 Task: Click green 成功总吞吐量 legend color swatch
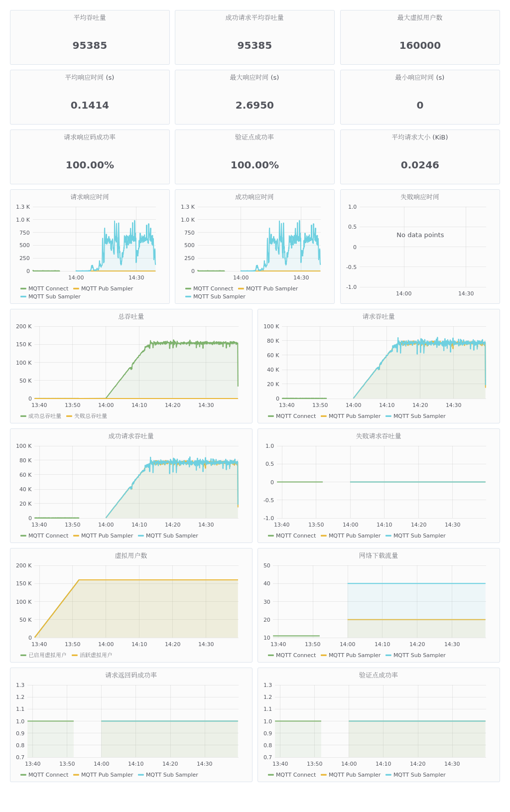tap(23, 416)
